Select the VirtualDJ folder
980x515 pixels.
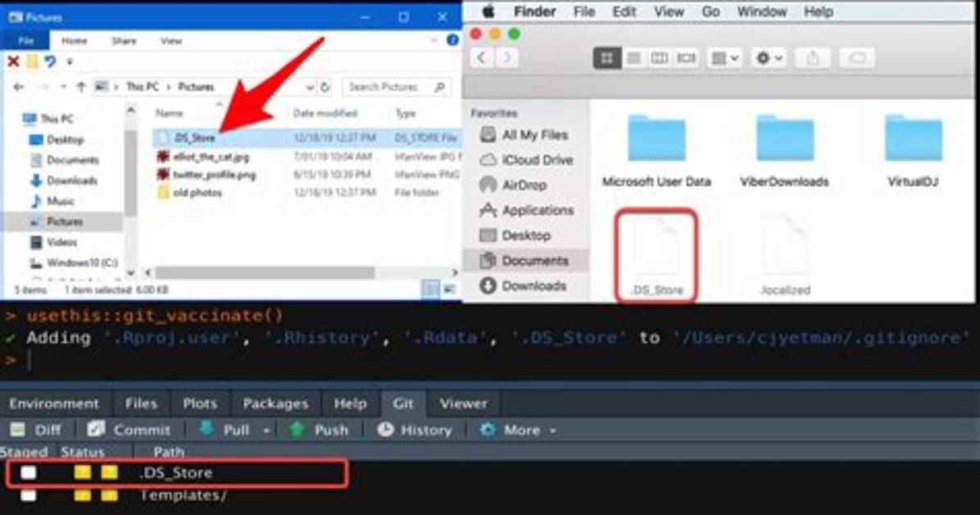[913, 150]
